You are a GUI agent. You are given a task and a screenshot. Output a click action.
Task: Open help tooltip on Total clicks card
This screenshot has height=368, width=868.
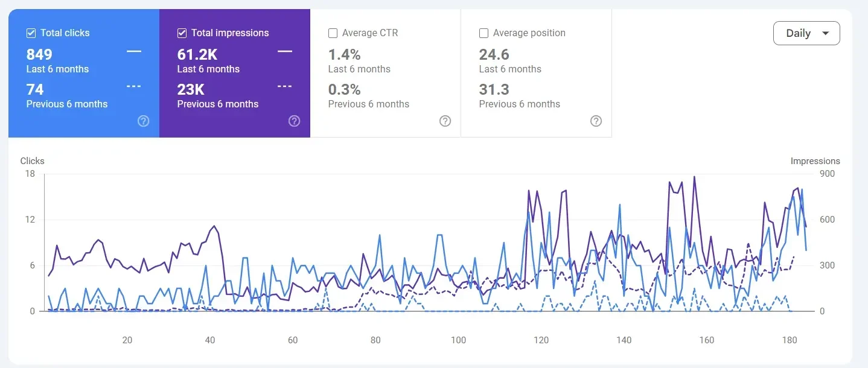coord(143,121)
